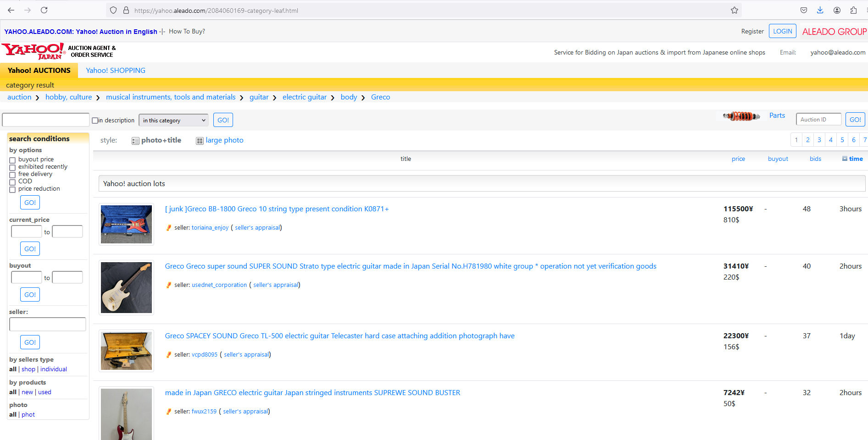Click seller rating icon beside vcpd8095
The width and height of the screenshot is (868, 440).
coord(169,355)
